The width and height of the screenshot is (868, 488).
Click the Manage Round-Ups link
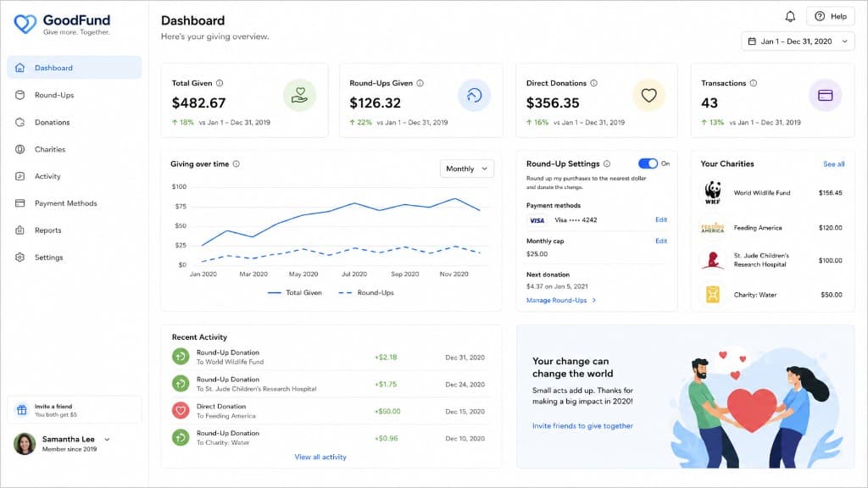tap(561, 301)
